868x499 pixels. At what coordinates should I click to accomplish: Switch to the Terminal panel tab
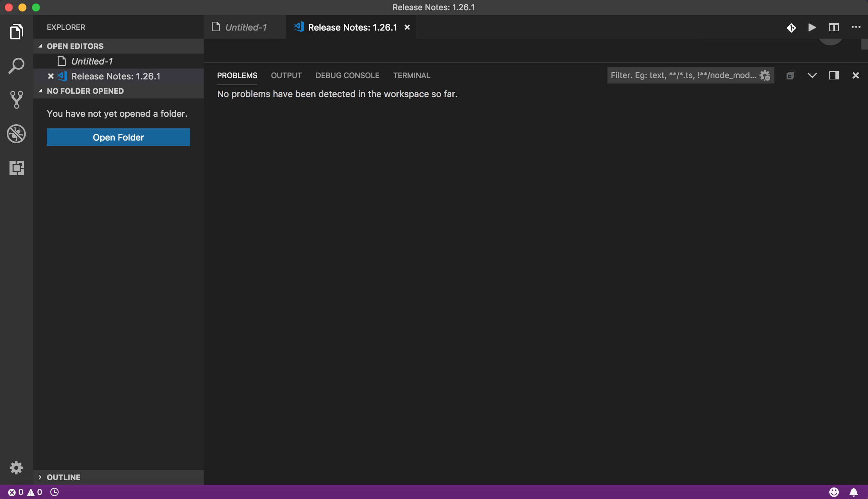[411, 75]
